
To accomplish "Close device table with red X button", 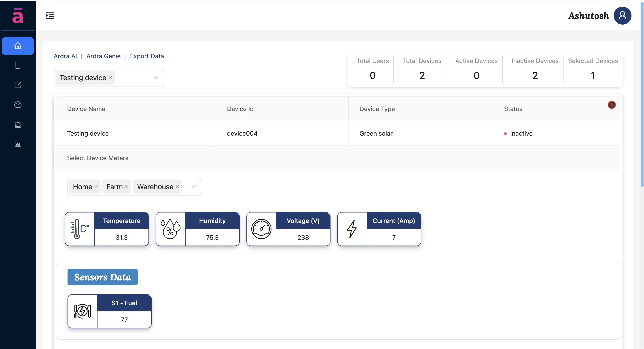I will 612,105.
